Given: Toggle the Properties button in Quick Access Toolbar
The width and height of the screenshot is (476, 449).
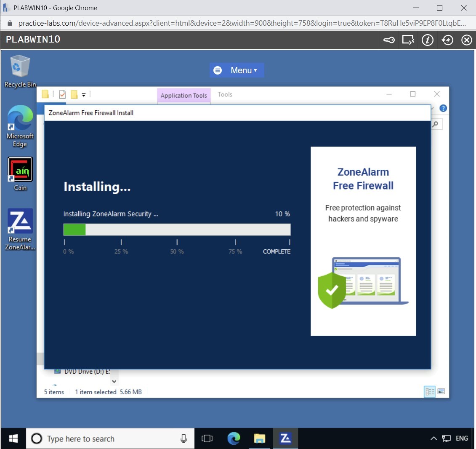Looking at the screenshot, I should [62, 94].
